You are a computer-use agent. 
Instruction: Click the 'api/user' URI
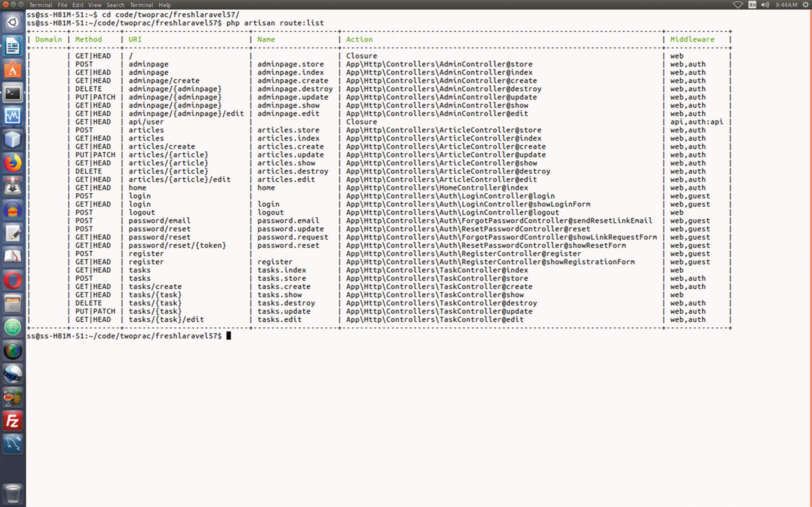tap(146, 122)
